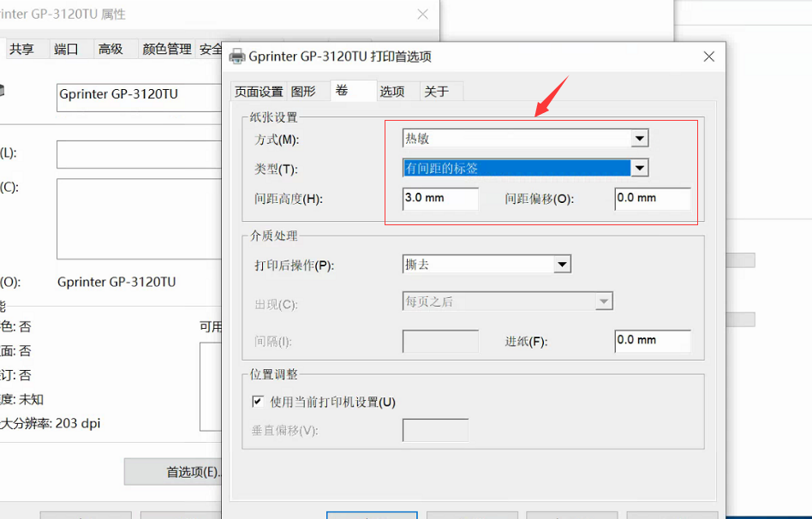Viewport: 812px width, 519px height.
Task: Click the 垂直偏移 input field
Action: (x=435, y=430)
